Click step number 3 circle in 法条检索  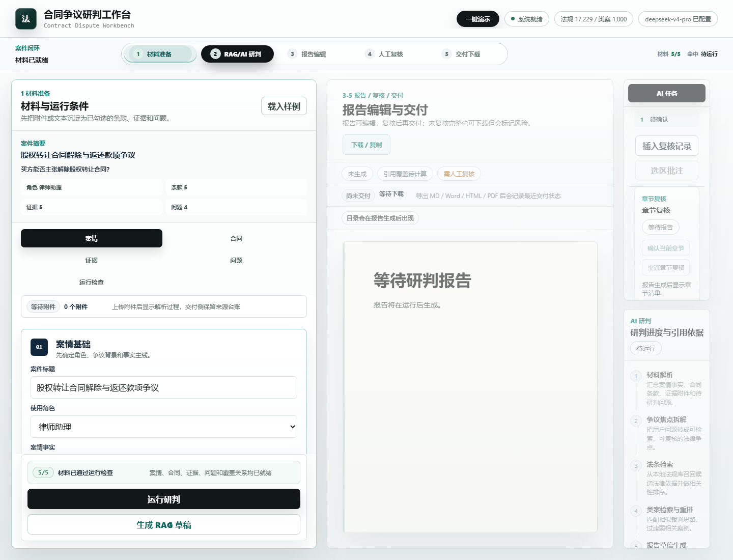[636, 466]
